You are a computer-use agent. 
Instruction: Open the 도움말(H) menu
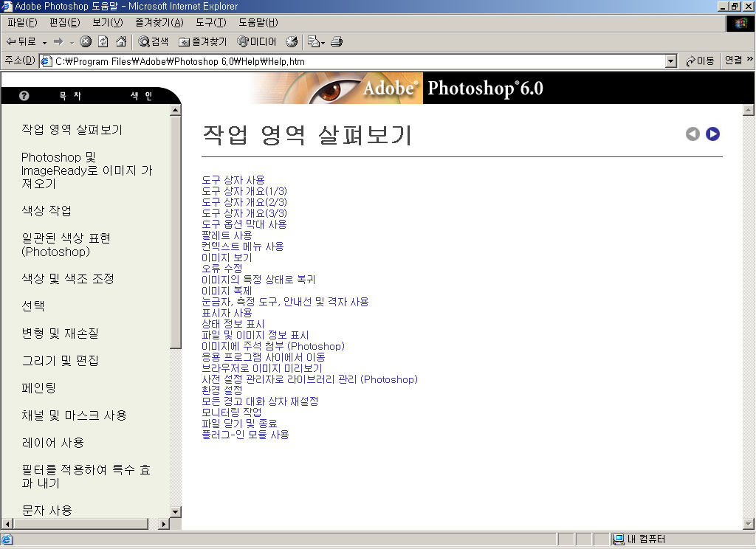pyautogui.click(x=258, y=23)
